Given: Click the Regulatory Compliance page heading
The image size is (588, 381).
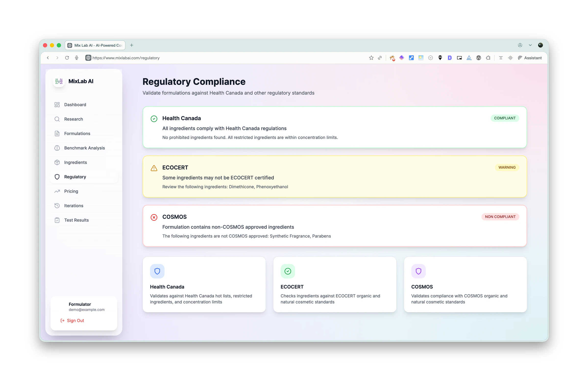Looking at the screenshot, I should (194, 82).
